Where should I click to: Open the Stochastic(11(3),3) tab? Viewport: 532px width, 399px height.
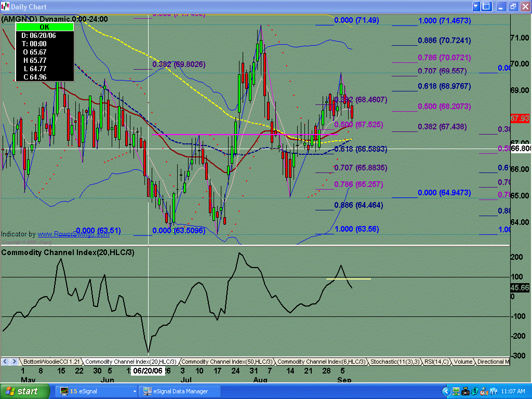click(x=395, y=362)
